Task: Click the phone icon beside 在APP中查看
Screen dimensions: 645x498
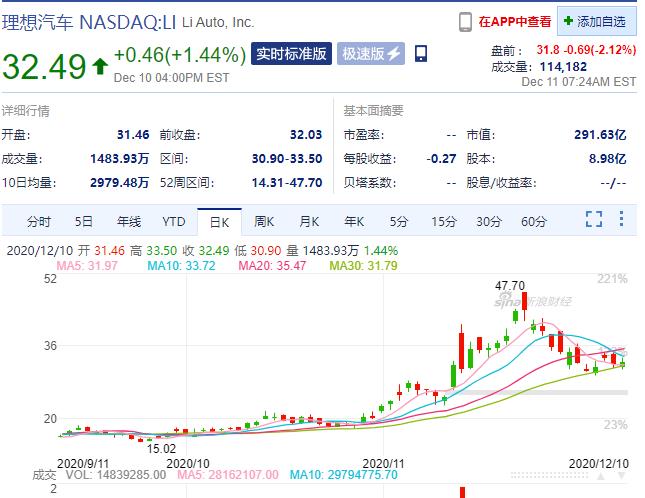Action: [465, 21]
